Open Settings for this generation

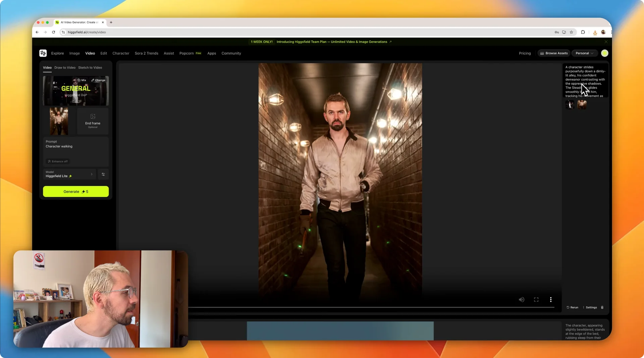[590, 307]
